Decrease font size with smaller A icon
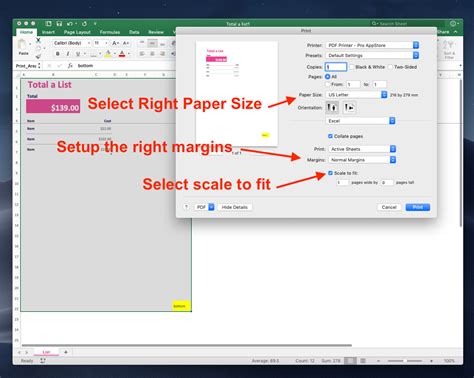 (x=125, y=43)
